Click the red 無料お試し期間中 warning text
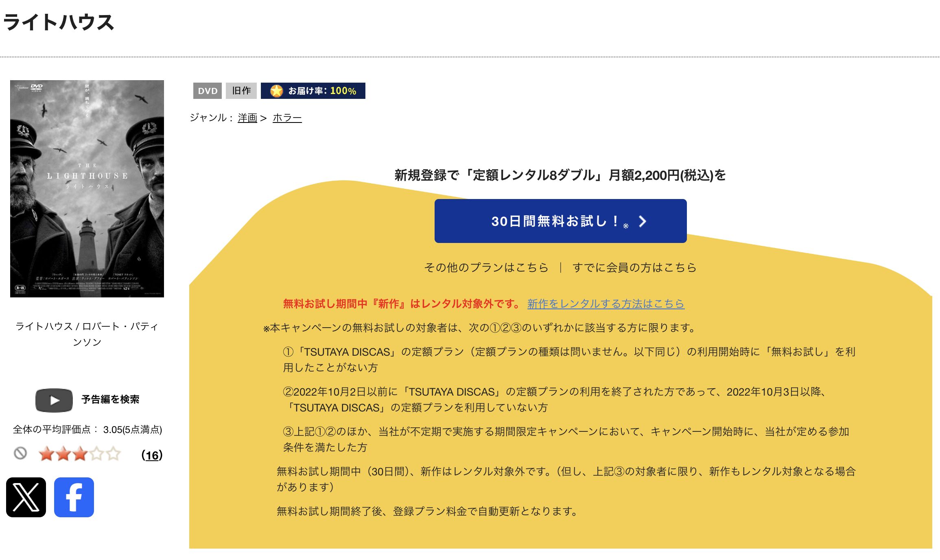940x560 pixels. [x=402, y=304]
